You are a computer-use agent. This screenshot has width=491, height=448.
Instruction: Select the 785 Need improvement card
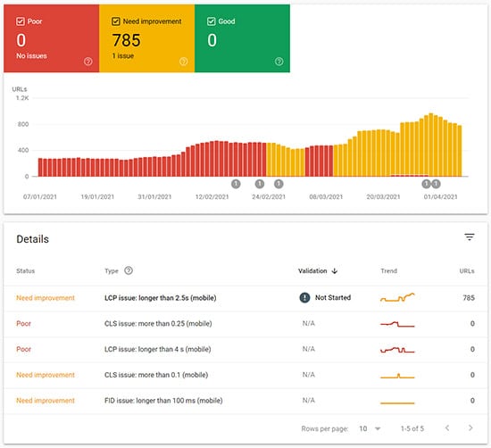pos(147,38)
